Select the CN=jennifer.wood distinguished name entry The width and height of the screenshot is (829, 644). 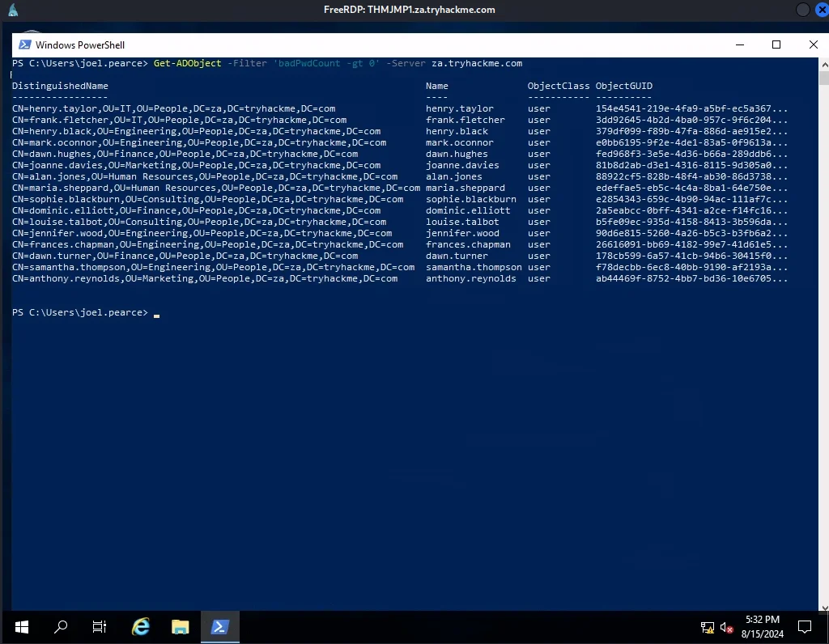tap(202, 234)
